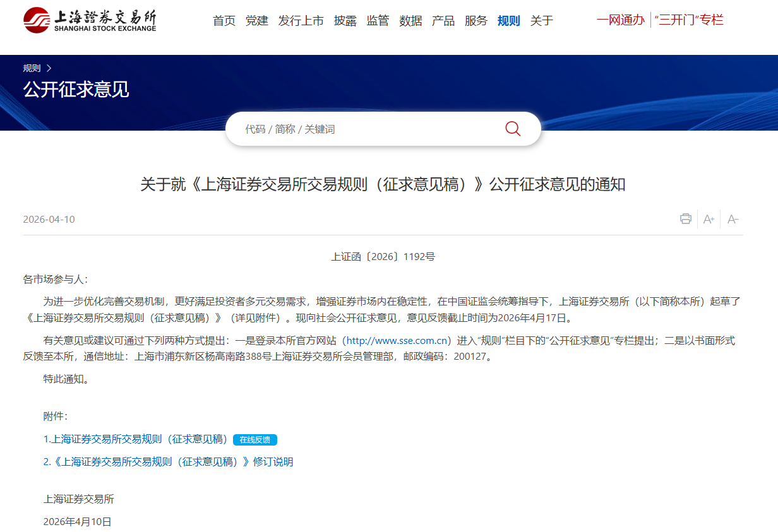Click the blue 在线反馈 feedback button
Viewport: 778px width, 532px height.
click(255, 440)
